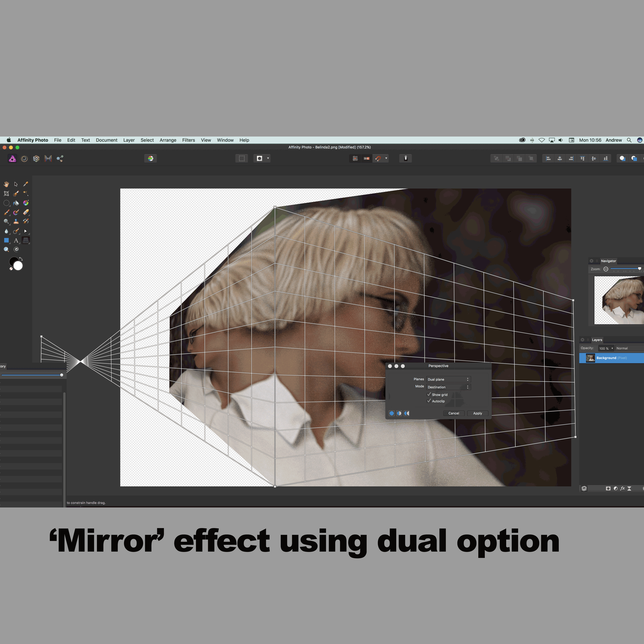Select the Selection Brush tool

16,193
